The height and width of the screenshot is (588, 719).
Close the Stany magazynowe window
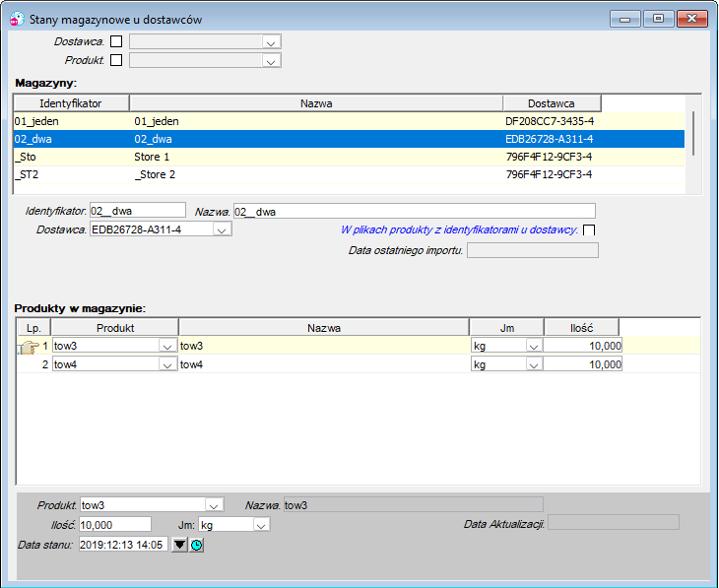point(692,20)
